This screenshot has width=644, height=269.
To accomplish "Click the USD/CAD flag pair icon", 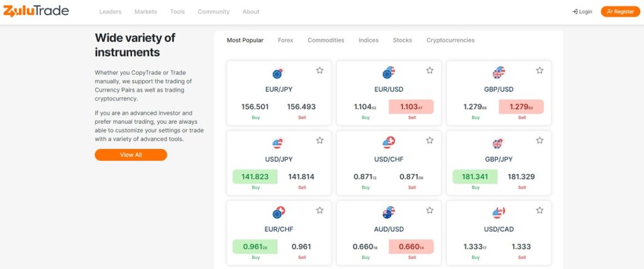I will pyautogui.click(x=498, y=212).
